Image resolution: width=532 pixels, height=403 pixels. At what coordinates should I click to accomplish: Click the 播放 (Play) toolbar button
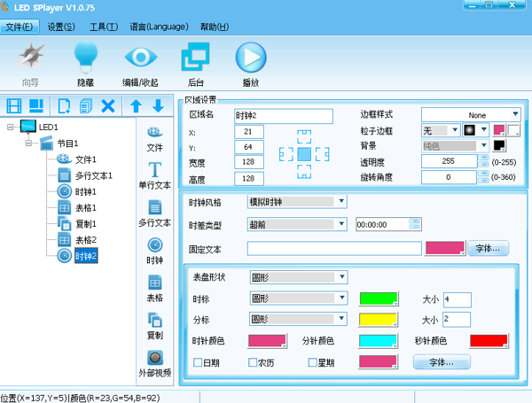[250, 58]
